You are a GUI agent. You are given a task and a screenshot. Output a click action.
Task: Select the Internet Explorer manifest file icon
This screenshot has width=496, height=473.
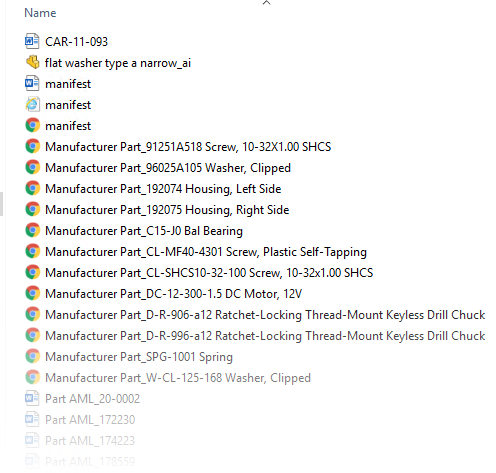(32, 105)
